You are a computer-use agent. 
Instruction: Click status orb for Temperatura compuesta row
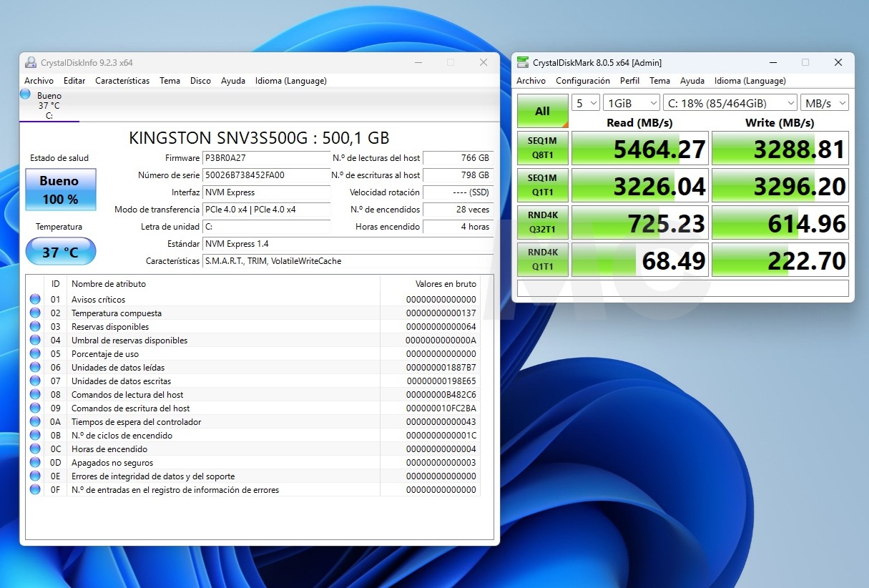pyautogui.click(x=35, y=313)
